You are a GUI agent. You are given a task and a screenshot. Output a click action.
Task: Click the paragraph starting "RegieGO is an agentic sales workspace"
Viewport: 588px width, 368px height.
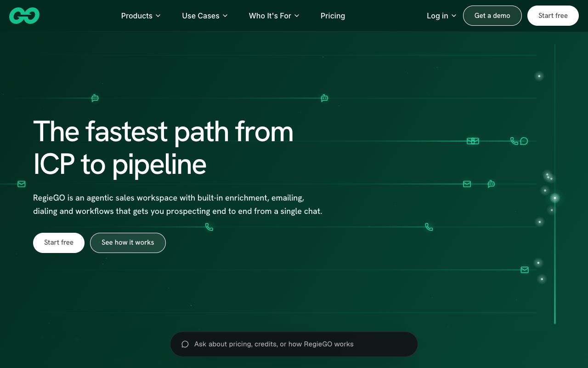coord(178,205)
